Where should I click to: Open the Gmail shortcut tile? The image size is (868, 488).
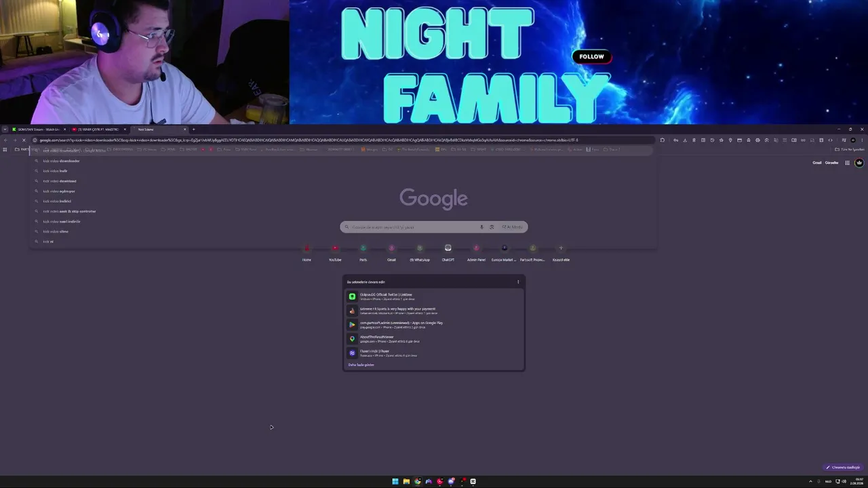pyautogui.click(x=391, y=252)
